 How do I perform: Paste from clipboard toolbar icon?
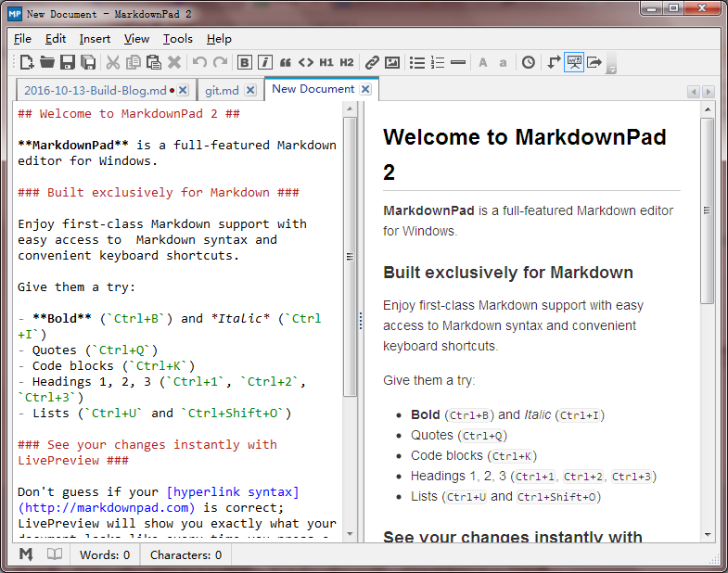154,62
